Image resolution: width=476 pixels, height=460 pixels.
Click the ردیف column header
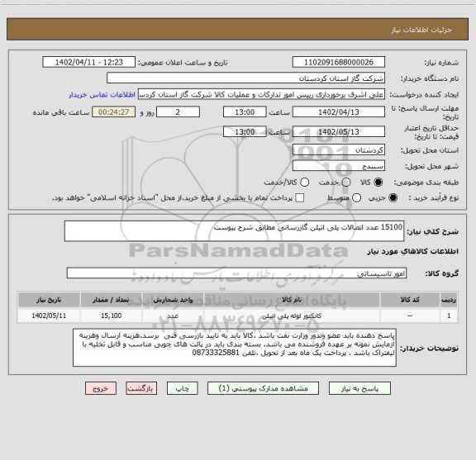click(449, 300)
